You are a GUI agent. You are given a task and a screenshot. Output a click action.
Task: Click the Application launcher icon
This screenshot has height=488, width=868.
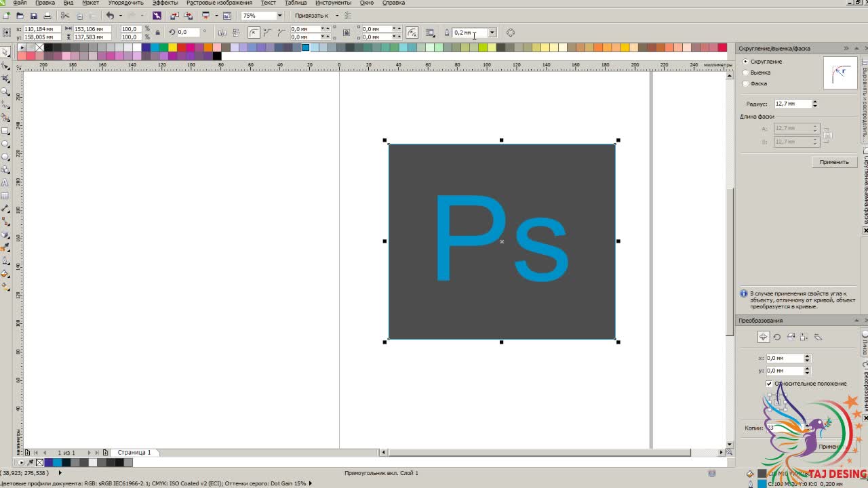[x=205, y=15]
